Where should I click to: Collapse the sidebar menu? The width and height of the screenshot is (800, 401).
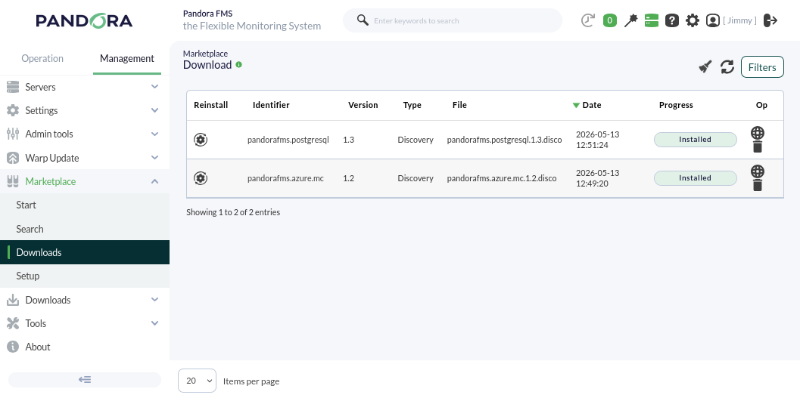click(85, 380)
